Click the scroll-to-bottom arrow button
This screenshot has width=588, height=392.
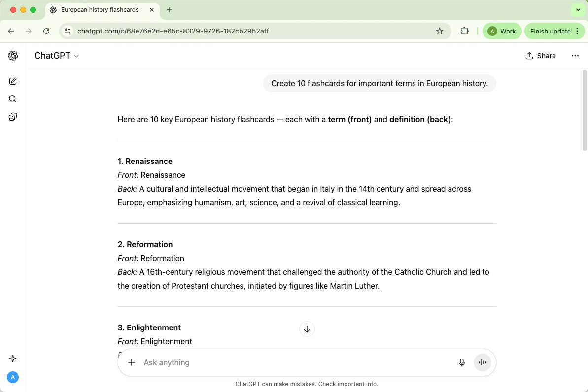pos(307,329)
